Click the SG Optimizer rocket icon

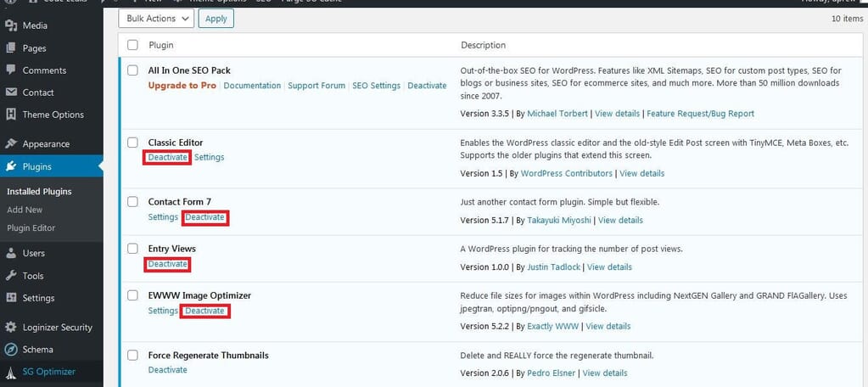pos(11,372)
